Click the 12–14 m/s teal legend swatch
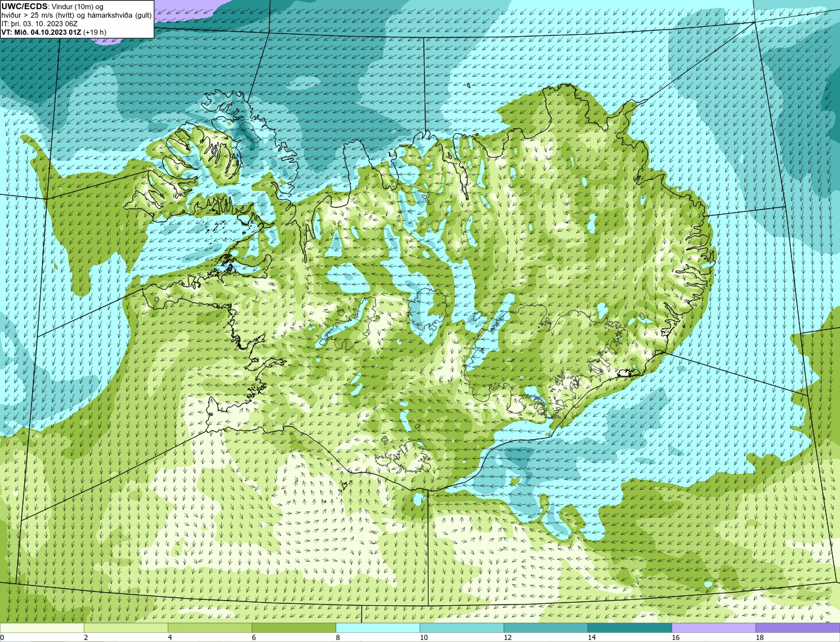 [546, 628]
